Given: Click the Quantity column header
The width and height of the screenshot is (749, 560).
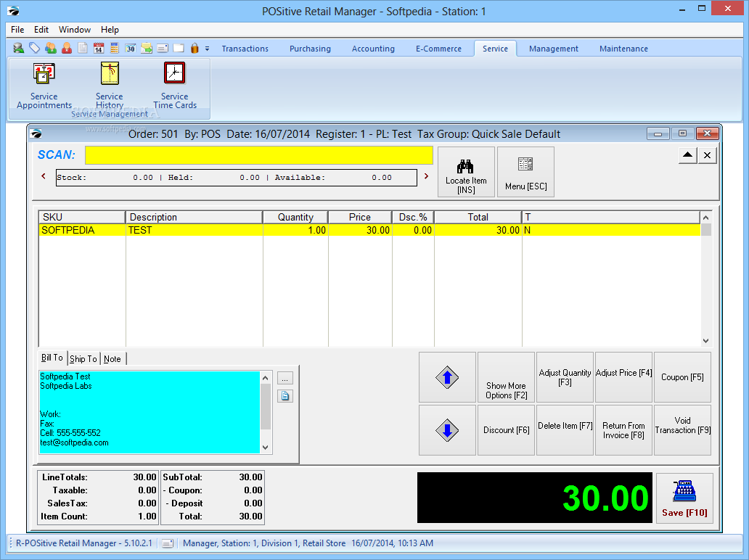Looking at the screenshot, I should (295, 217).
